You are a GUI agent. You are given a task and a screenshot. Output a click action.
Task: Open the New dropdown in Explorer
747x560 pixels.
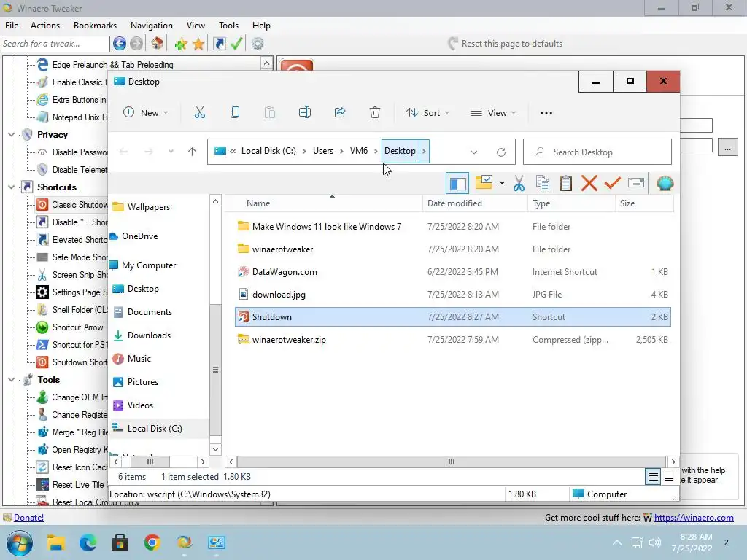146,113
